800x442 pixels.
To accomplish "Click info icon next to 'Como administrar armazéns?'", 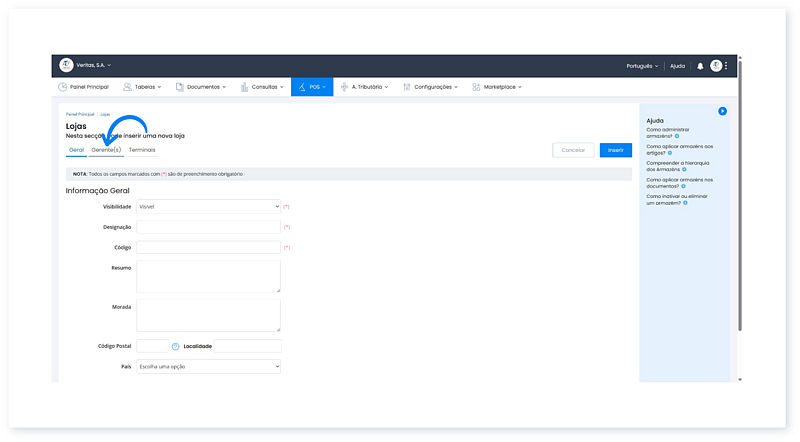I will tap(677, 135).
